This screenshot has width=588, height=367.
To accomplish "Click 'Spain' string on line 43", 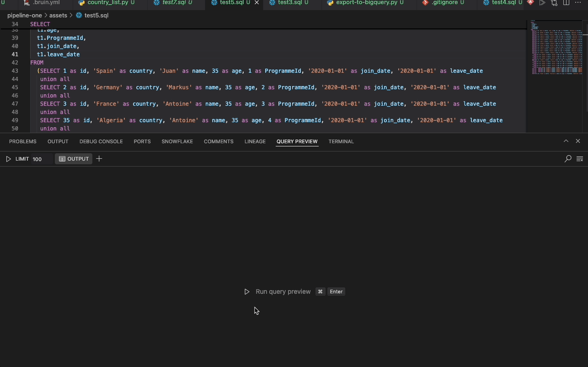I will (105, 71).
